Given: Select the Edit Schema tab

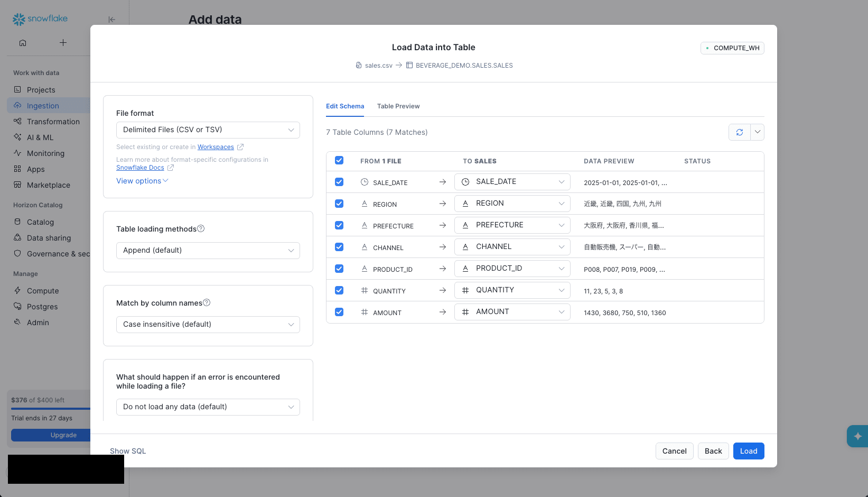Looking at the screenshot, I should (x=345, y=106).
